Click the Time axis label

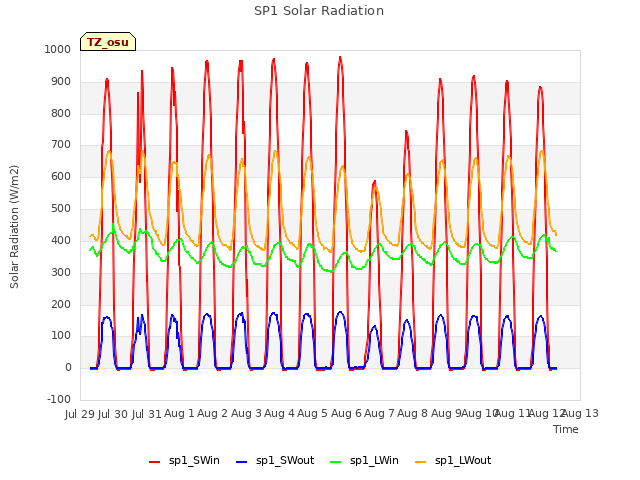pos(566,429)
